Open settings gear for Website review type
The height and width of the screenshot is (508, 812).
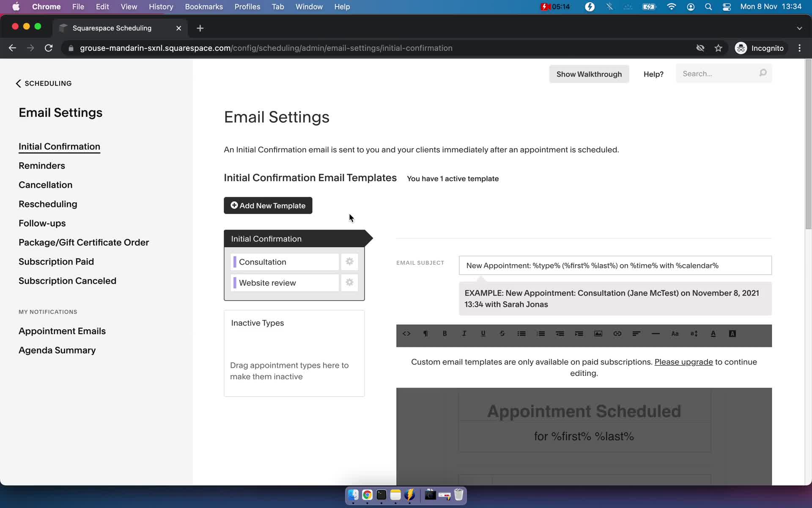(x=349, y=282)
